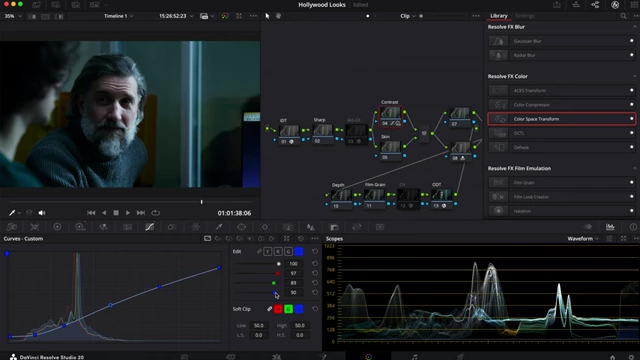Open the Edit page tab
The image size is (640, 360).
(277, 357)
